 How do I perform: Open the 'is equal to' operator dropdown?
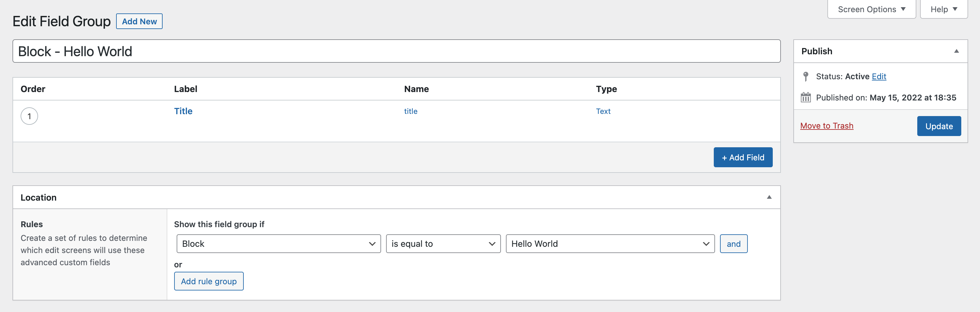[x=443, y=243]
